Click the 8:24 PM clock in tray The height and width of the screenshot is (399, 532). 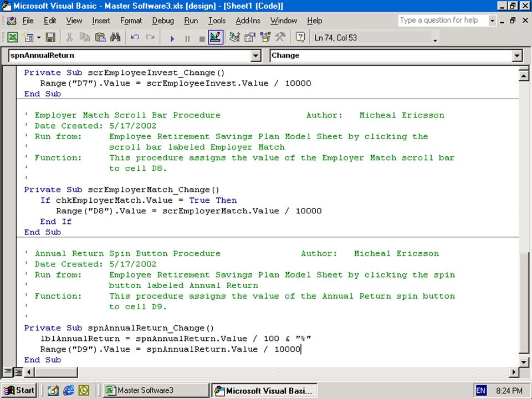coord(509,391)
